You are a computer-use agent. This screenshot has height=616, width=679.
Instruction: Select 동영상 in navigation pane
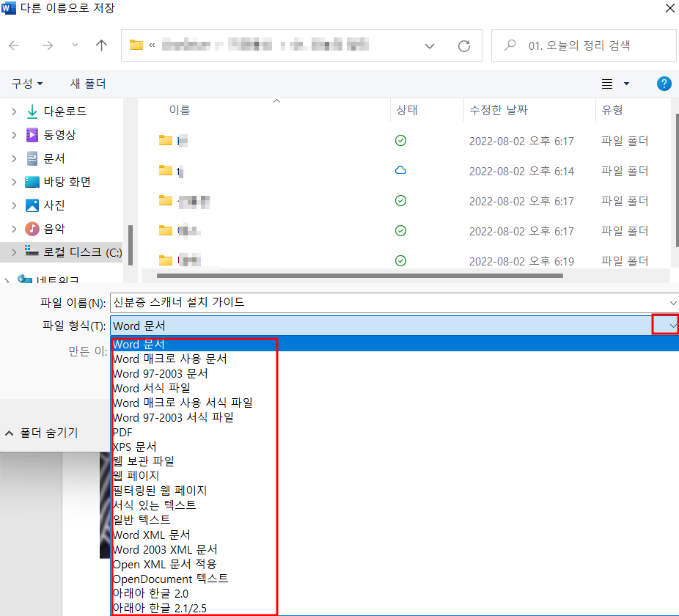coord(59,135)
